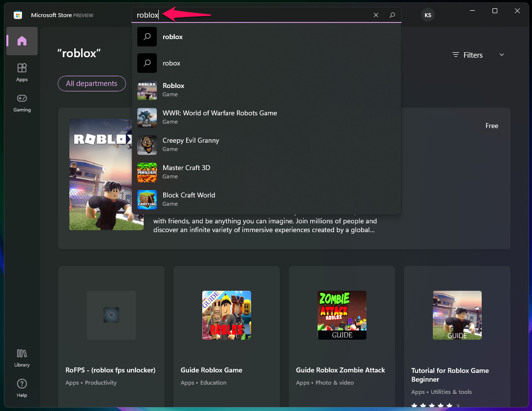The width and height of the screenshot is (532, 411).
Task: Click the search magnifier icon
Action: click(x=392, y=15)
